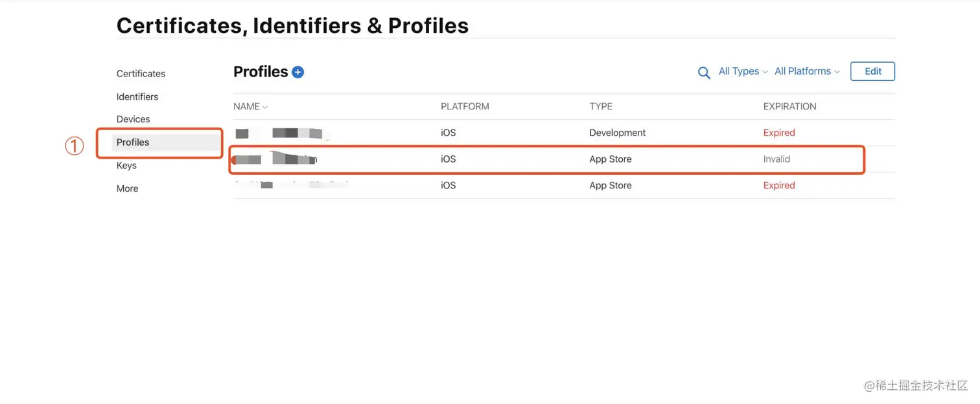This screenshot has width=980, height=404.
Task: Click the PLATFORM column header
Action: point(465,106)
